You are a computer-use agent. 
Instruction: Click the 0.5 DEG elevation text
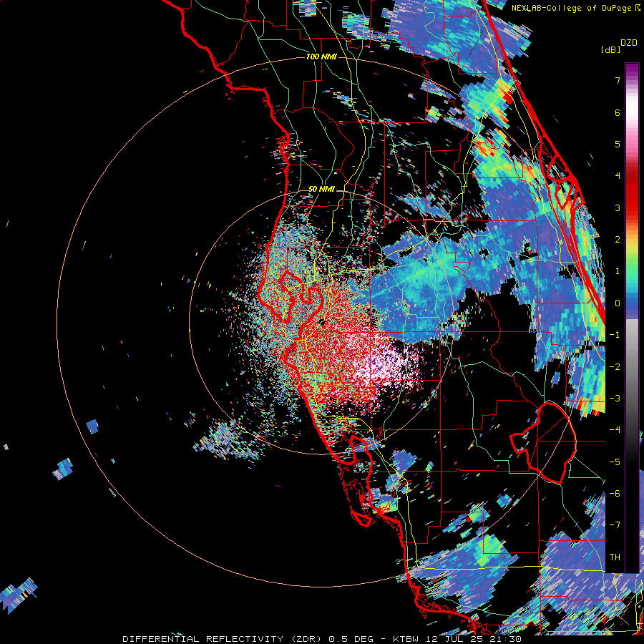(353, 639)
